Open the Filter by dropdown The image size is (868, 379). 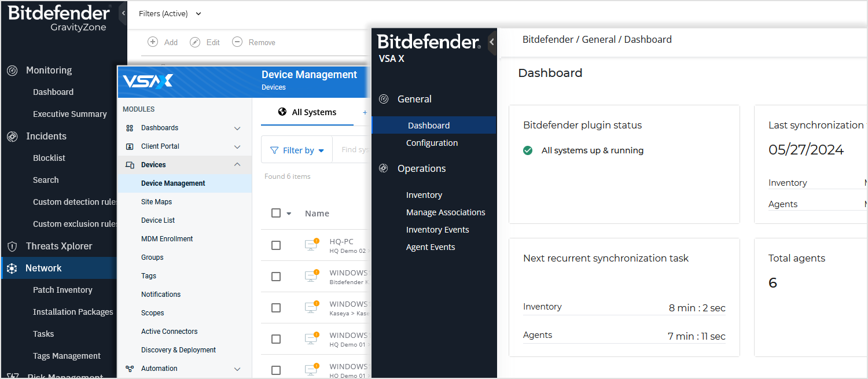[x=297, y=150]
